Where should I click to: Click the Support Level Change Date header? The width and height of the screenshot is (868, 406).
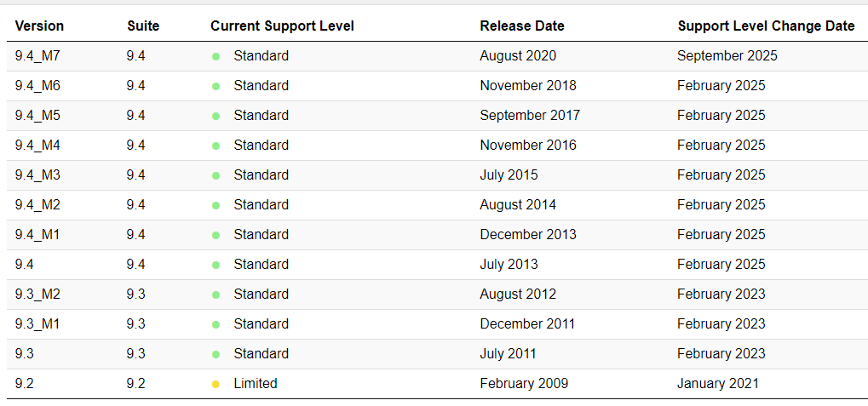pos(766,26)
